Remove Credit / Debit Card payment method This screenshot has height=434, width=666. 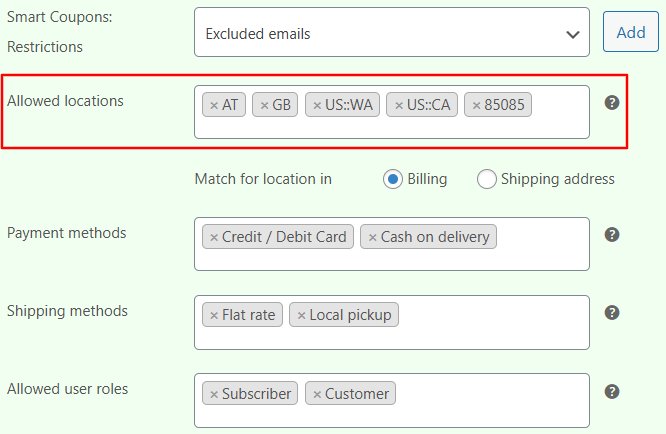click(214, 237)
